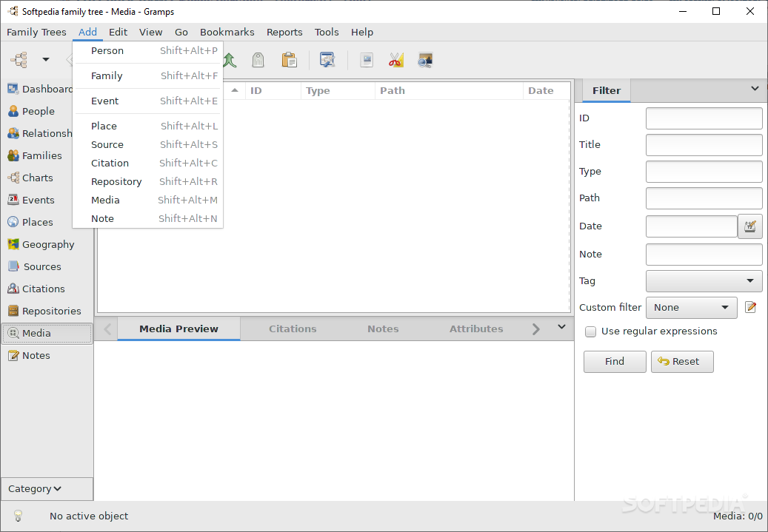This screenshot has height=532, width=768.
Task: Open the clipboard toolbar icon
Action: 289,60
